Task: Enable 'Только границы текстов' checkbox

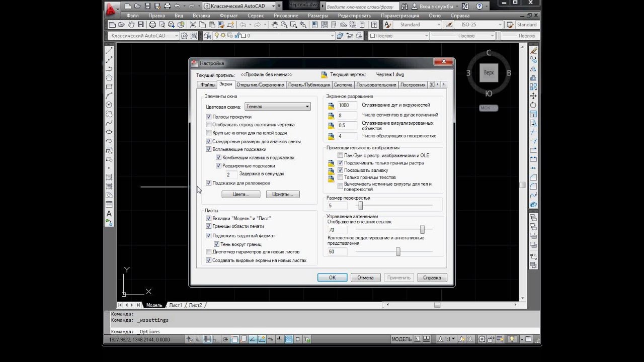Action: tap(341, 177)
